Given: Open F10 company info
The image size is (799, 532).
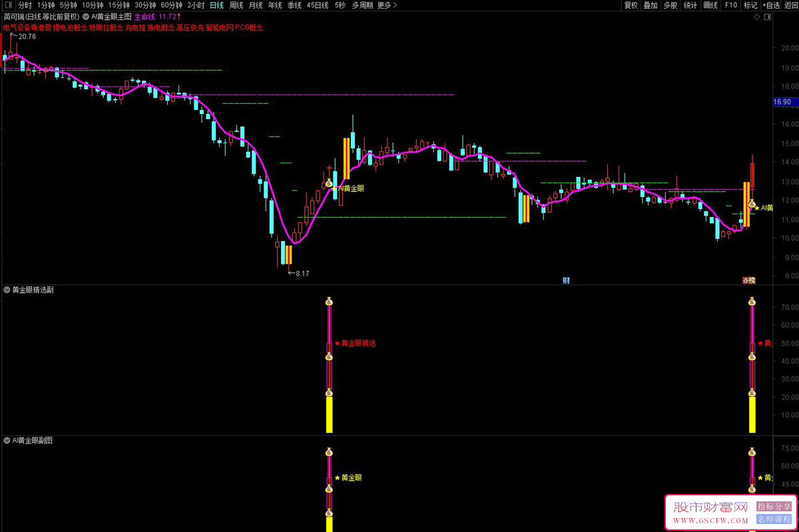Looking at the screenshot, I should (x=731, y=5).
